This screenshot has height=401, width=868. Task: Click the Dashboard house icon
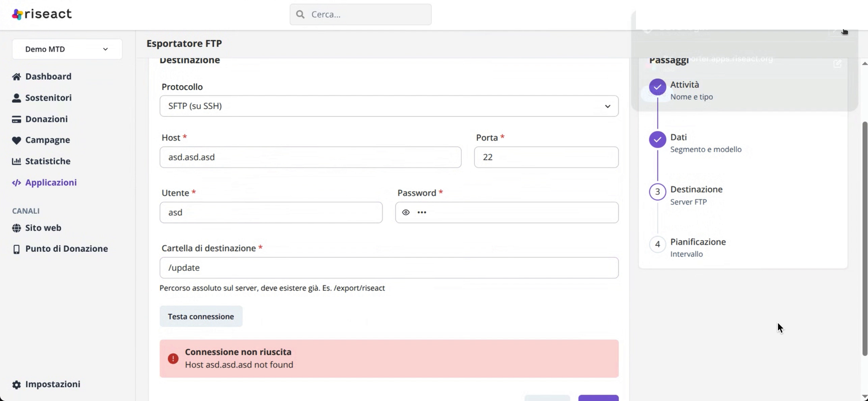(x=17, y=77)
